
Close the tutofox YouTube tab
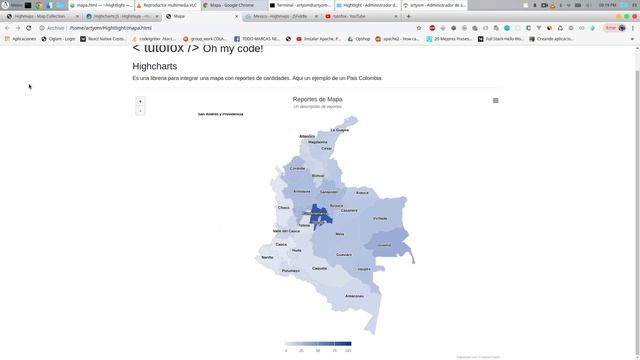click(396, 16)
